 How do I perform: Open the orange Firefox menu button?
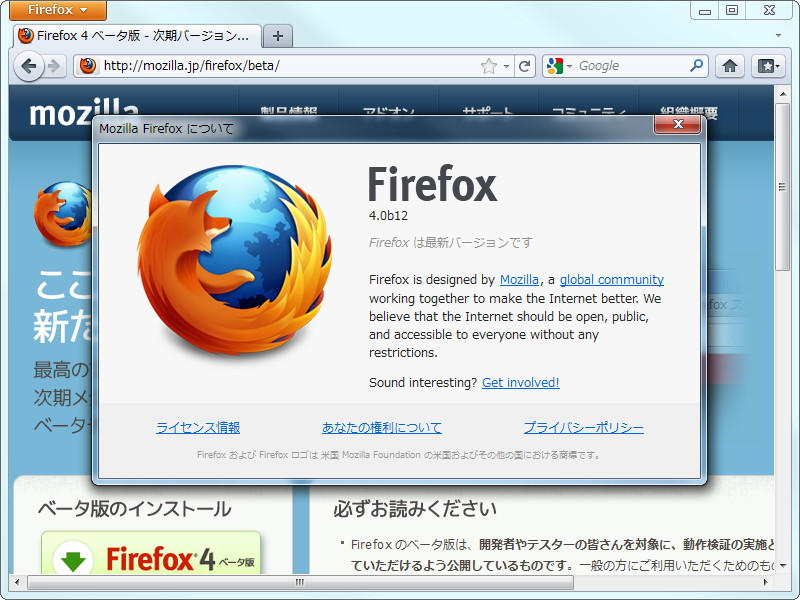(x=56, y=10)
